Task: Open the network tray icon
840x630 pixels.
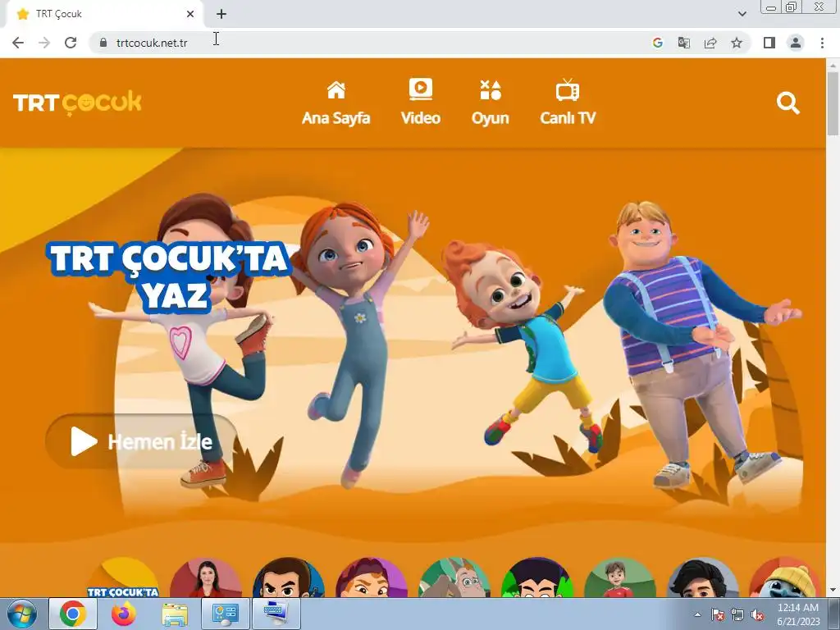Action: click(737, 614)
